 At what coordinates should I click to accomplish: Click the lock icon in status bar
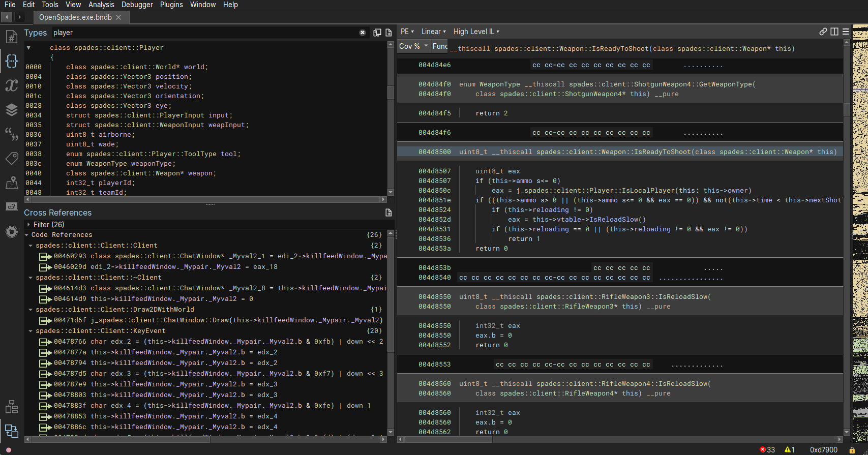click(x=852, y=450)
